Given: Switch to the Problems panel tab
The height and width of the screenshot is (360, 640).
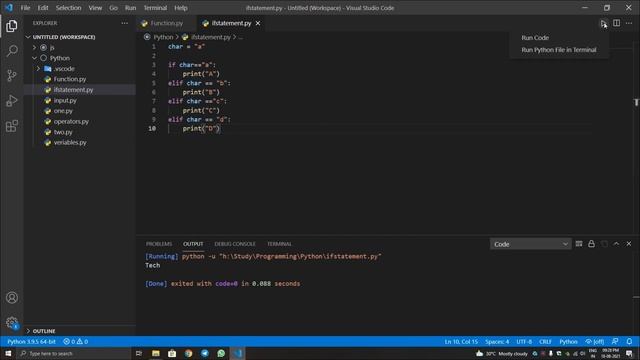Looking at the screenshot, I should [x=159, y=244].
